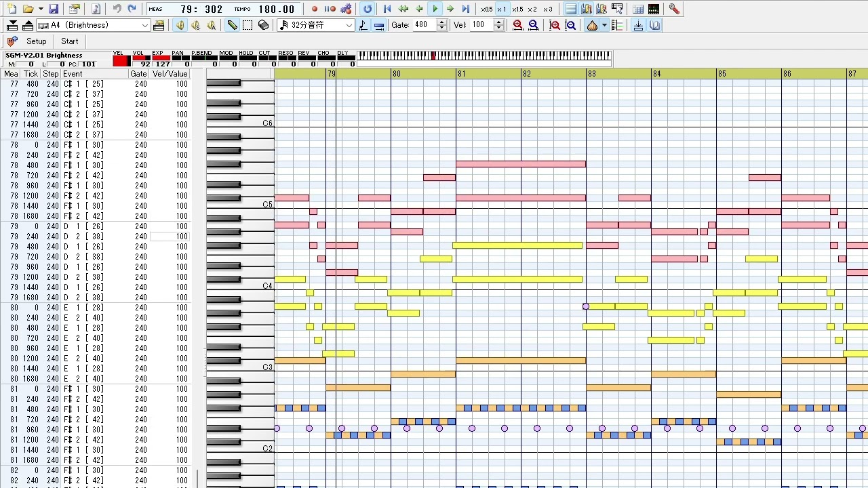Click the Start button

[70, 41]
